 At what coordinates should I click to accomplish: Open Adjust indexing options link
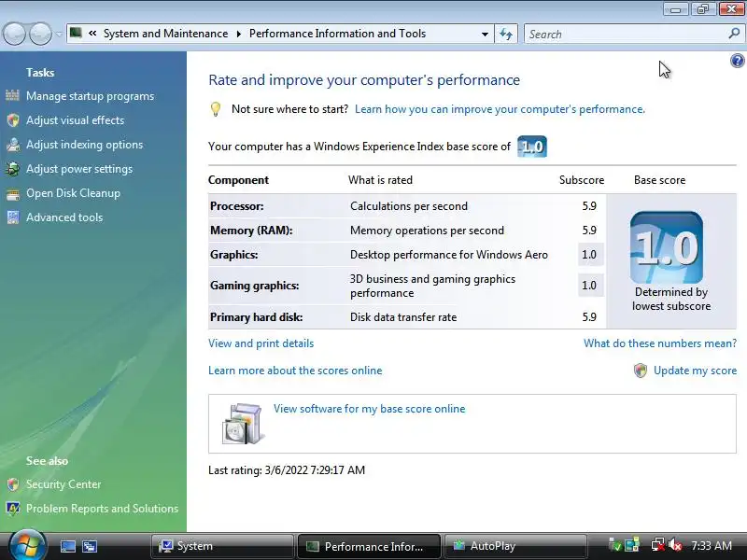(84, 145)
